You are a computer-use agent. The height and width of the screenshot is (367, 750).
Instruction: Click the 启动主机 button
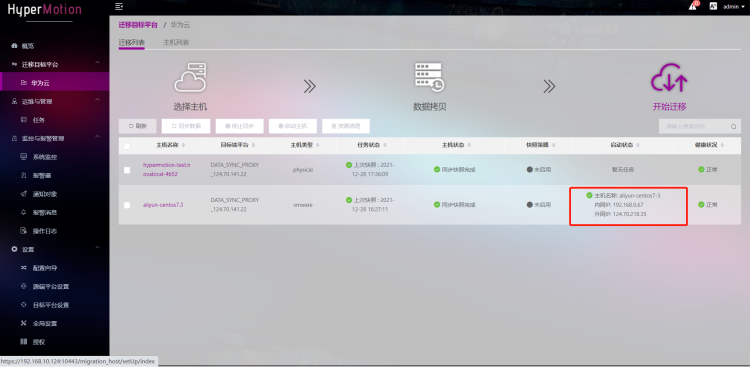pyautogui.click(x=293, y=126)
